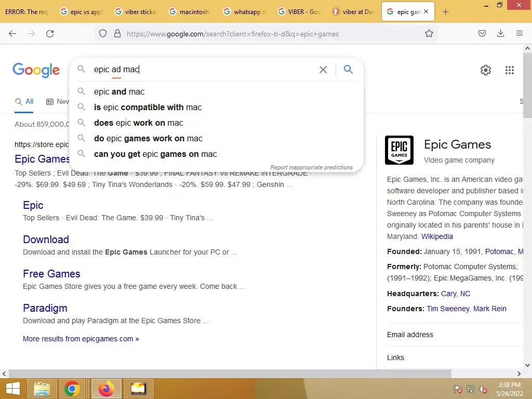Image resolution: width=532 pixels, height=399 pixels.
Task: Open a new tab with the plus button
Action: click(445, 12)
